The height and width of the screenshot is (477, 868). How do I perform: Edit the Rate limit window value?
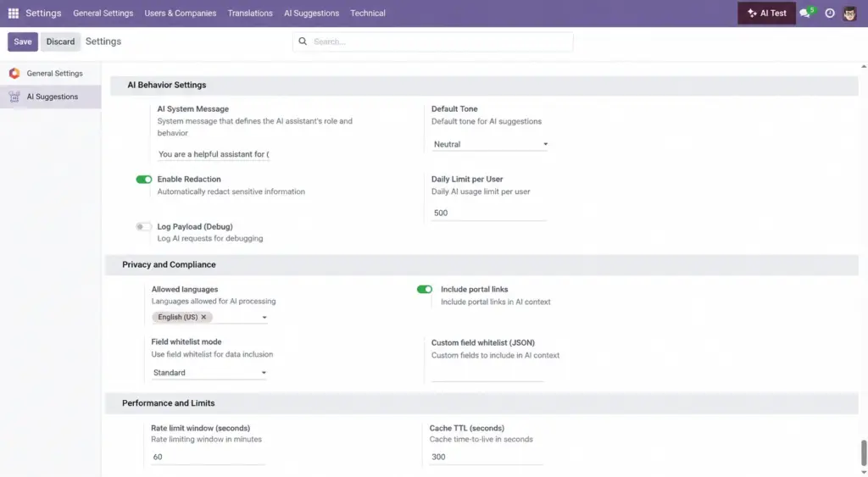point(208,457)
